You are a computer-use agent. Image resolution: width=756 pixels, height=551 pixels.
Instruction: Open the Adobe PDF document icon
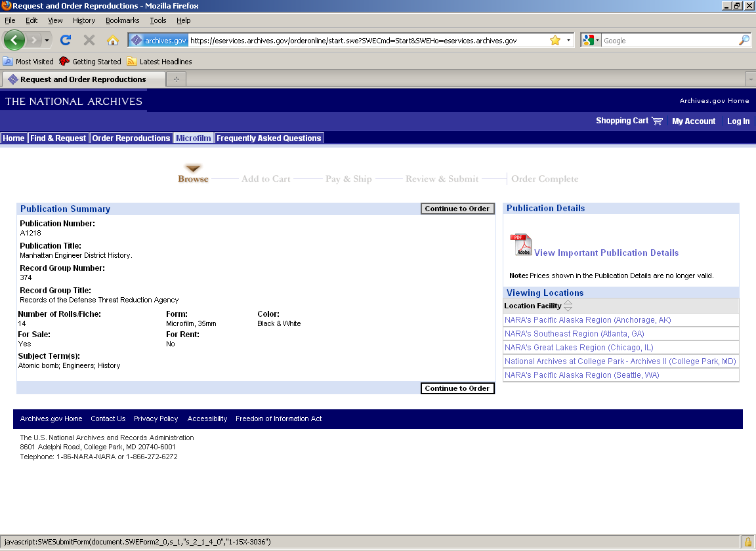click(520, 245)
